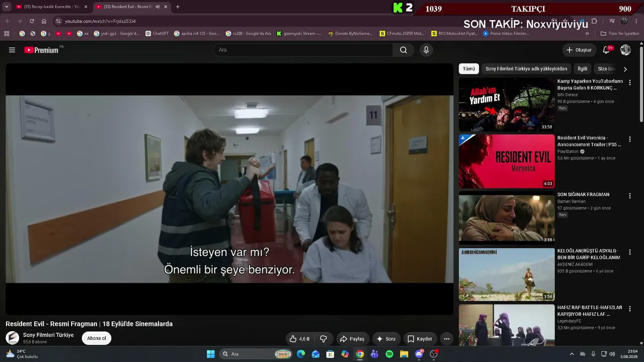Open the YouTube guide hamburger menu
Screen dimensions: 644x362
click(12, 50)
